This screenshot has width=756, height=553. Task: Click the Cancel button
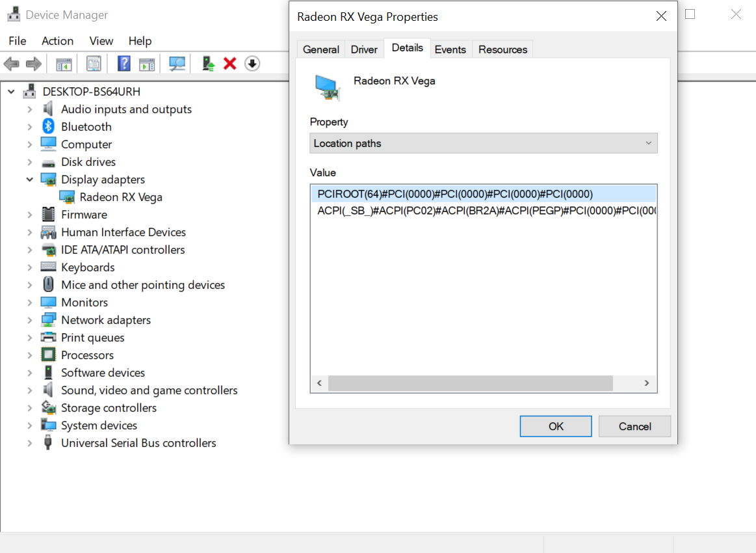(x=634, y=426)
